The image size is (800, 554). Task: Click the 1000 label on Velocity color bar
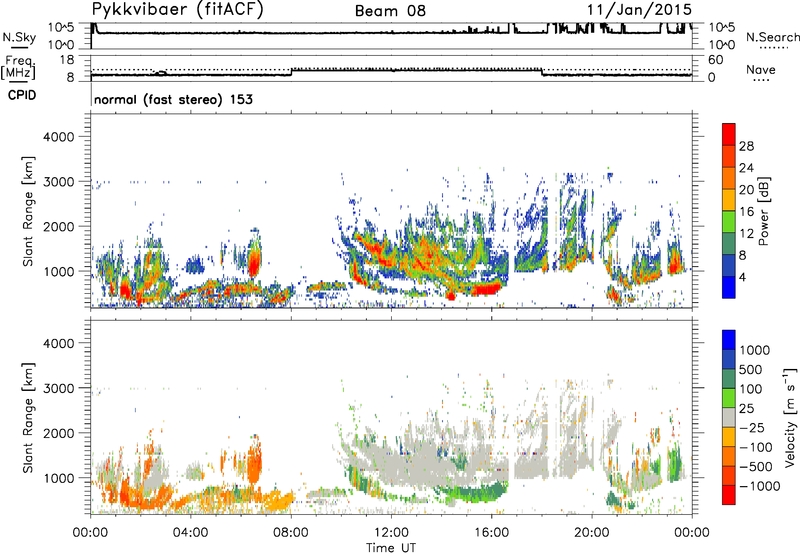754,350
